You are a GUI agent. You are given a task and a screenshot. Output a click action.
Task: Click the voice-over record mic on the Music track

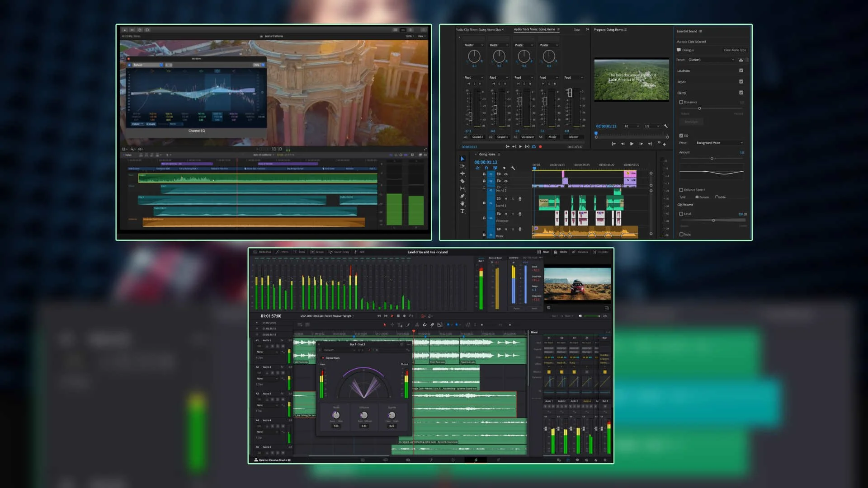tap(520, 229)
